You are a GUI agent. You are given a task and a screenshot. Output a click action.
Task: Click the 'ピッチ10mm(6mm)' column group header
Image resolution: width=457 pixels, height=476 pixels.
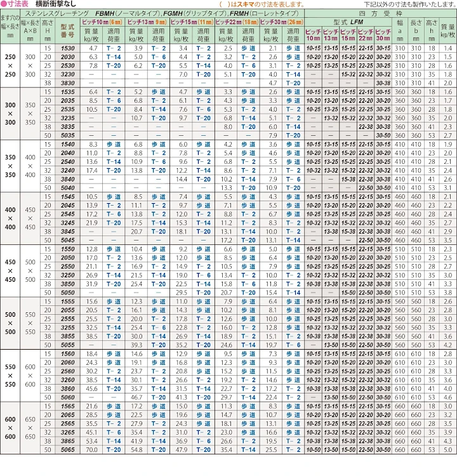coord(102,22)
